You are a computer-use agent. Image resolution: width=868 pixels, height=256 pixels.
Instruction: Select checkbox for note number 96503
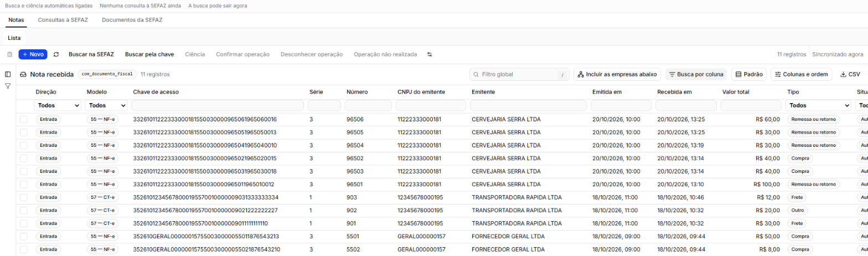(x=24, y=171)
